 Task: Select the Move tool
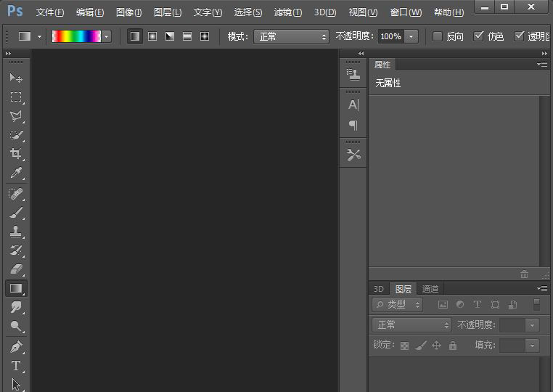[16, 77]
